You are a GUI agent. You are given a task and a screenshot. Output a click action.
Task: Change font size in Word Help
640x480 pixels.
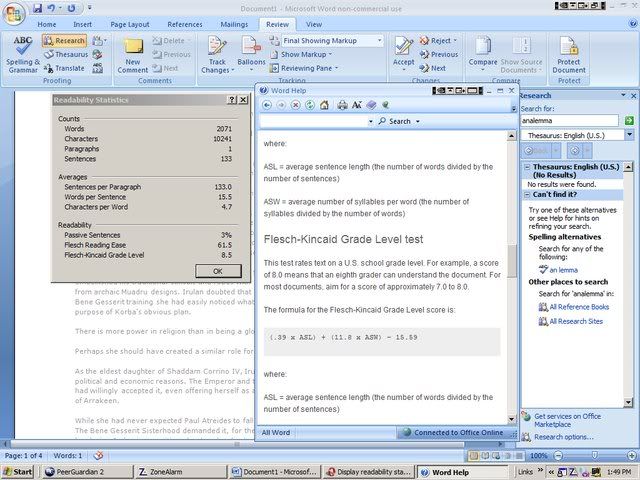point(357,105)
